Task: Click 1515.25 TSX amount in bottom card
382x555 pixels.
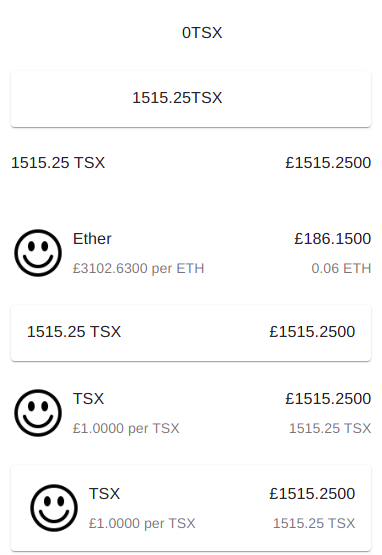Action: click(314, 523)
